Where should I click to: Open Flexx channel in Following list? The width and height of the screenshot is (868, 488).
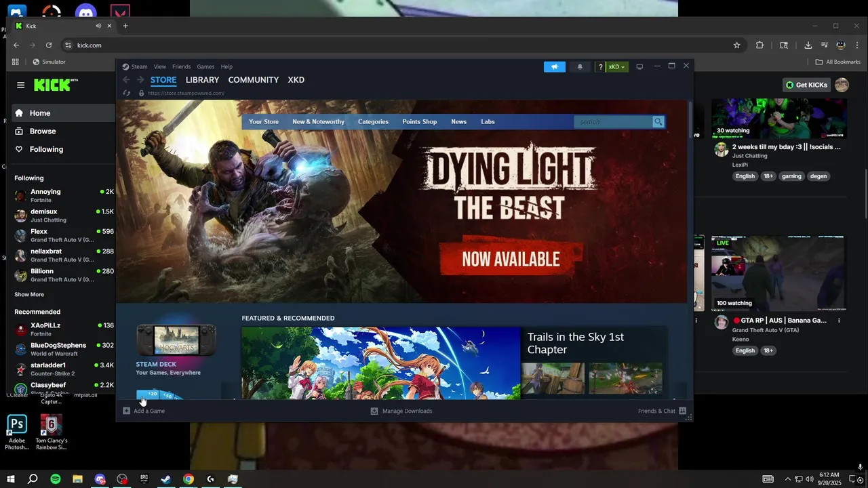click(64, 235)
